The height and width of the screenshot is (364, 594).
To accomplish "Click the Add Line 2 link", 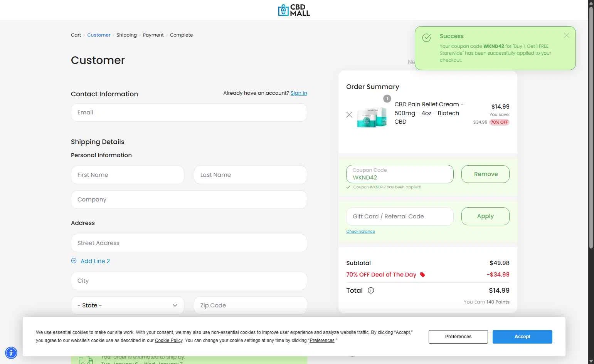I will tap(95, 261).
